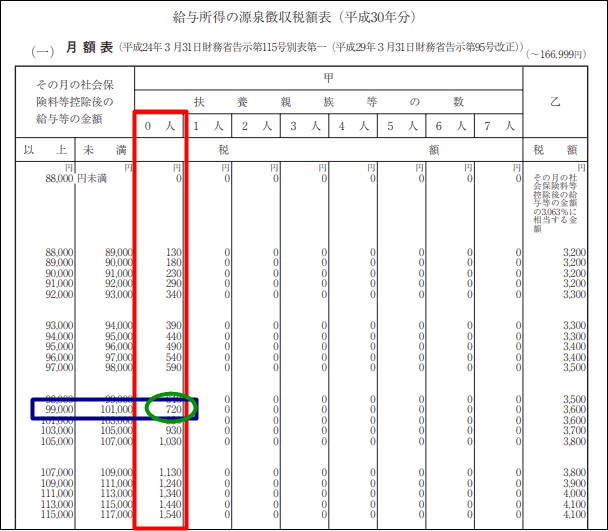Viewport: 608px width, 531px height.
Task: Click the 1人 column header
Action: pyautogui.click(x=208, y=126)
